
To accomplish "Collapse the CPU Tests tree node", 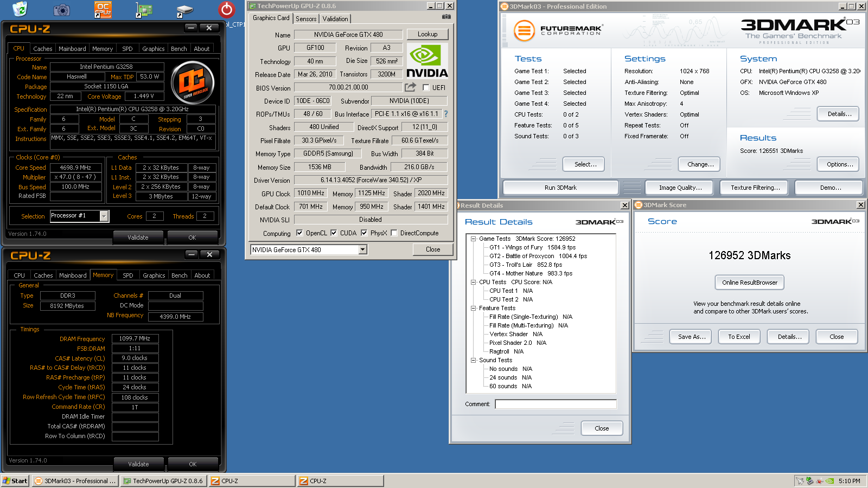I will pyautogui.click(x=473, y=282).
